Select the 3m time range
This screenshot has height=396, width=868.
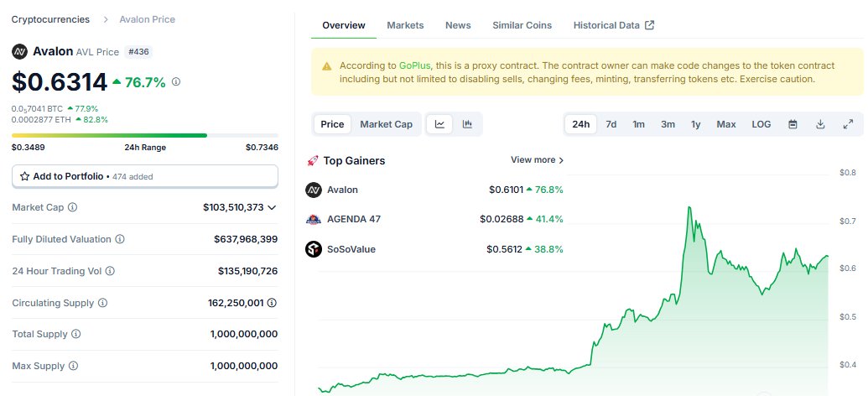[668, 124]
